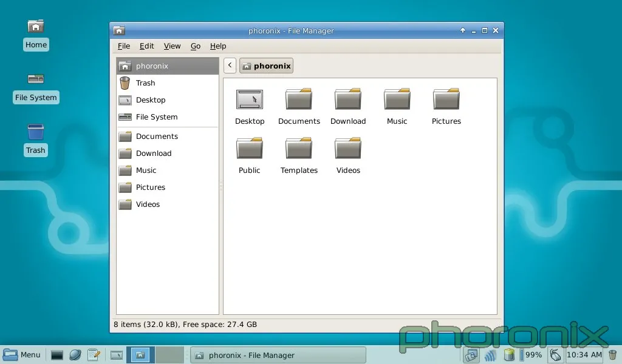Open Pictures bookmark in sidebar
Screen dimensions: 622x364
[x=168, y=187]
